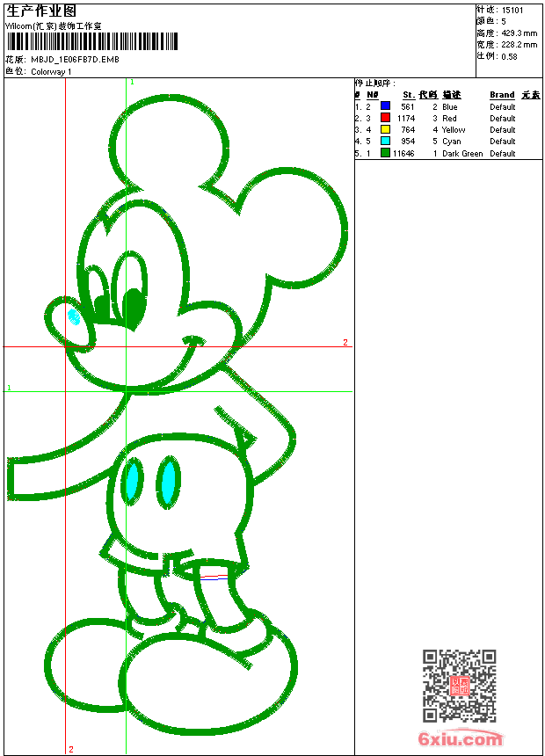Click 'Default' brand in the Blue row
Screen dimensions: 545x756
tap(503, 107)
